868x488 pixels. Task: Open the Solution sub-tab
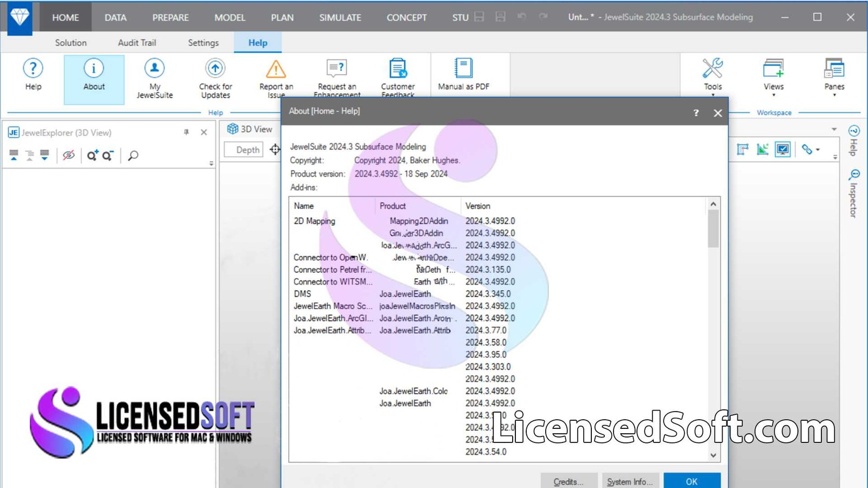tap(71, 42)
